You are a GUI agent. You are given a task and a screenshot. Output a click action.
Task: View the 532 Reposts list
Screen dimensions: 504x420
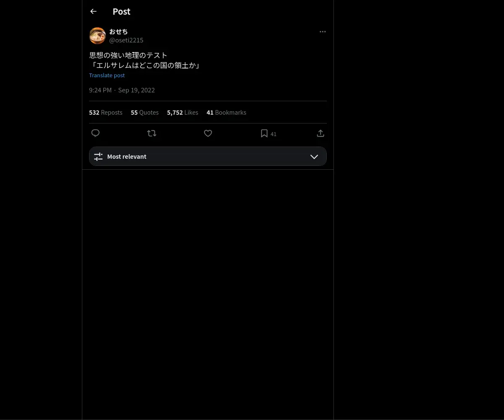[x=106, y=113]
